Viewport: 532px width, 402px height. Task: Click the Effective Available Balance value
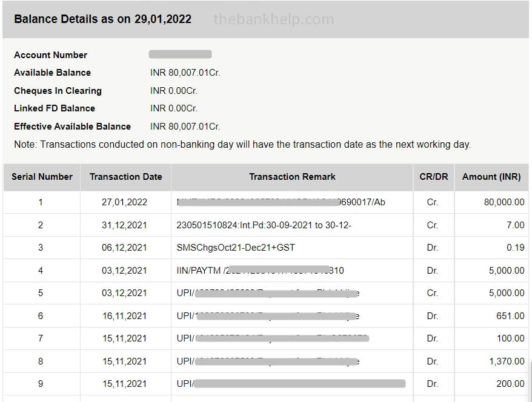185,127
